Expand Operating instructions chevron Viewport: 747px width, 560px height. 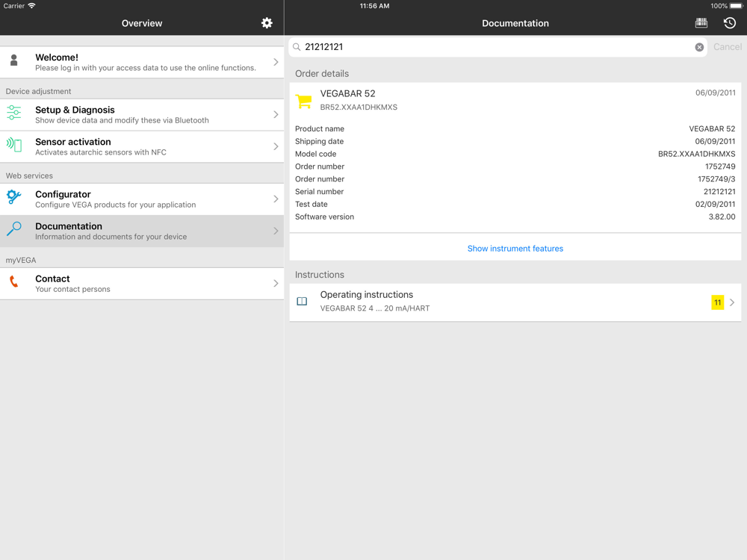click(x=732, y=302)
